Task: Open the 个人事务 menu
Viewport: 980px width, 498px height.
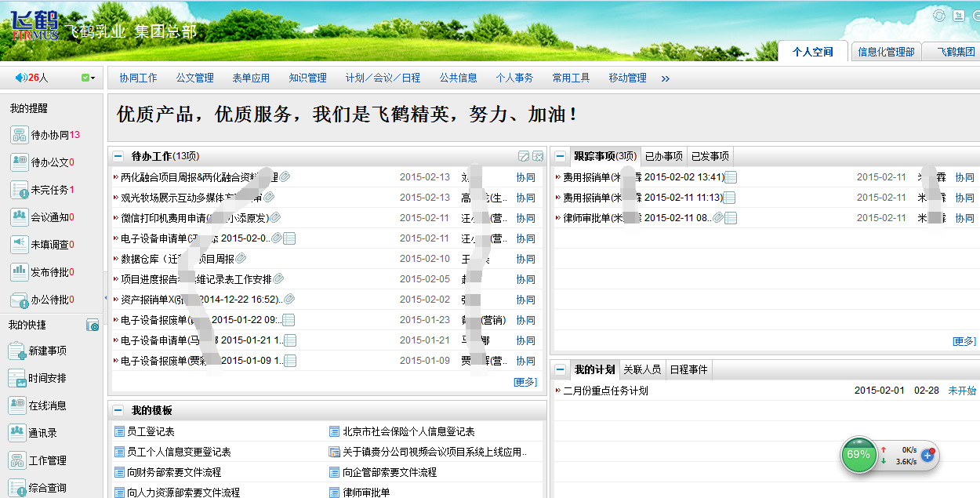Action: click(x=514, y=78)
